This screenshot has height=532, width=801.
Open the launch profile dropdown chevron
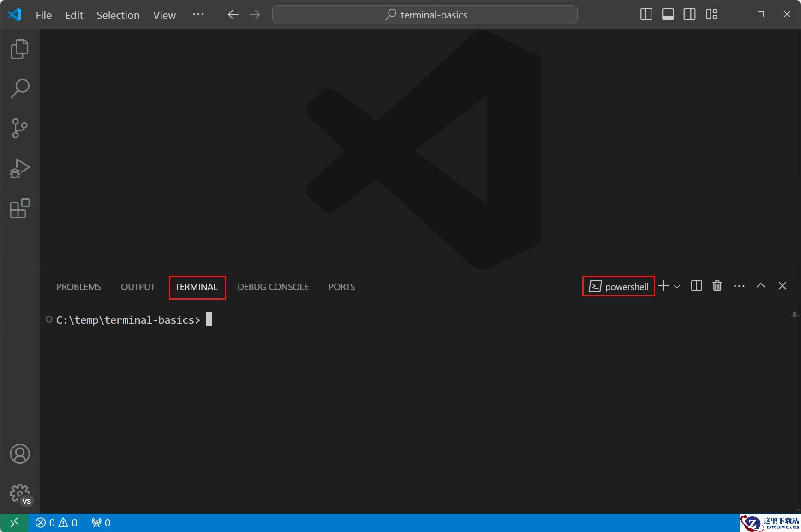[677, 287]
